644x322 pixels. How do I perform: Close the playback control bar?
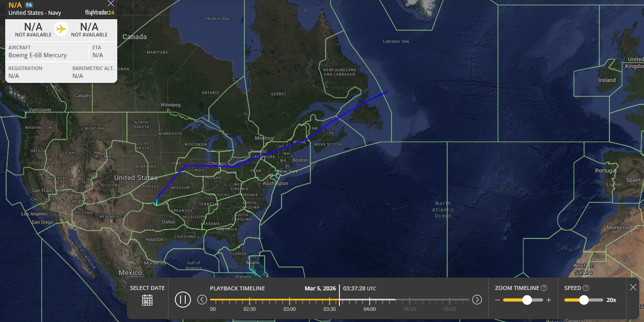pos(633,287)
